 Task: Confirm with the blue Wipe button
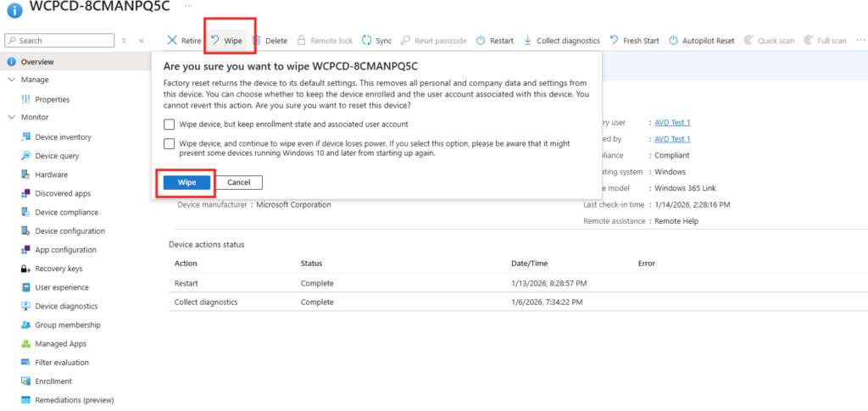[186, 182]
